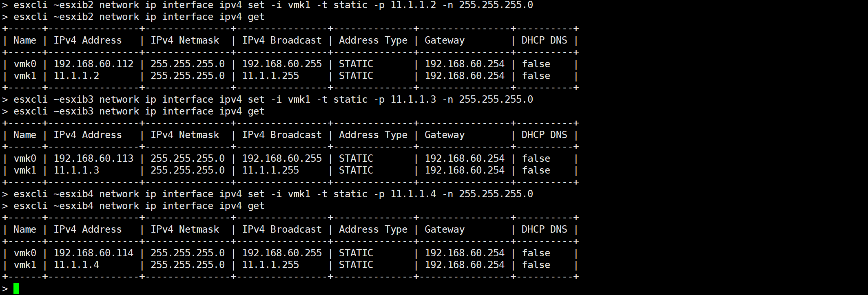868x295 pixels.
Task: Click the Address Type header in the second table
Action: 373,135
